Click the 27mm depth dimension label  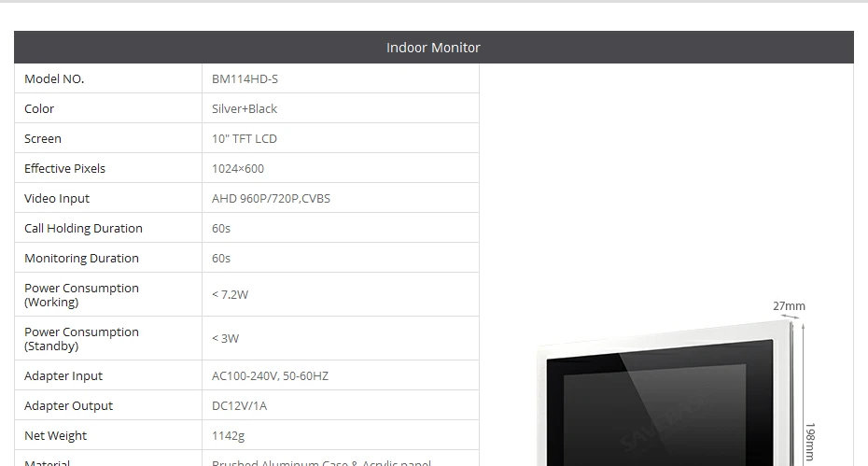[x=789, y=306]
